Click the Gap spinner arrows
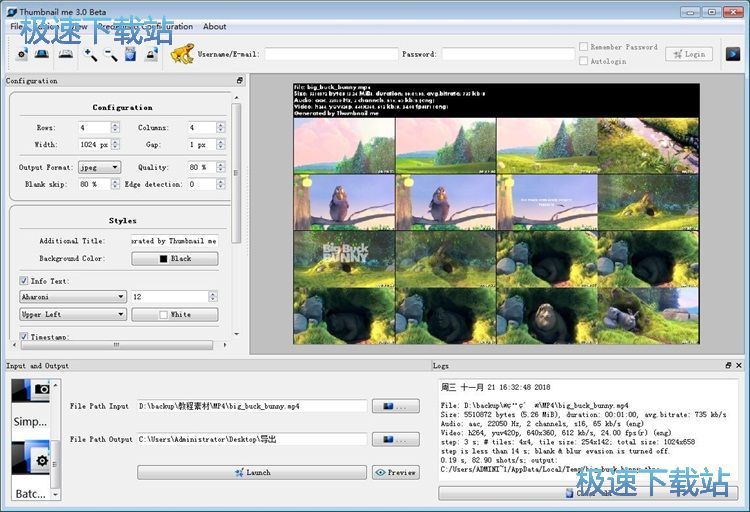Viewport: 750px width, 512px height. tap(220, 144)
